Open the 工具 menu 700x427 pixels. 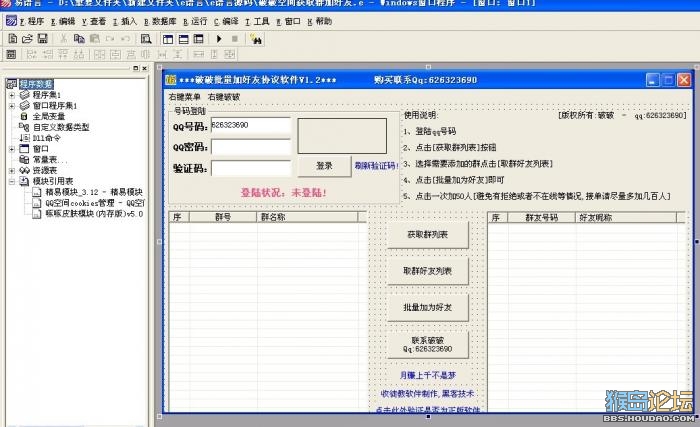[257, 21]
